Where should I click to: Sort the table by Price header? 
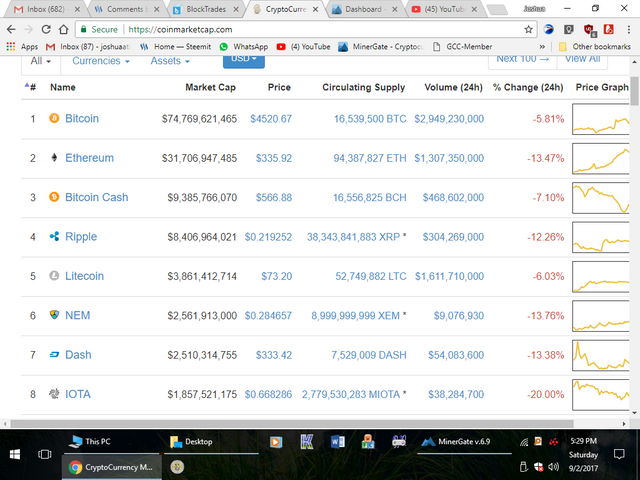click(x=279, y=87)
